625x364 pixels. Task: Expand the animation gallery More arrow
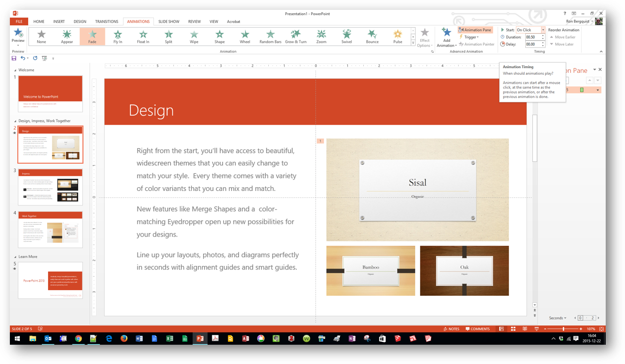point(413,43)
